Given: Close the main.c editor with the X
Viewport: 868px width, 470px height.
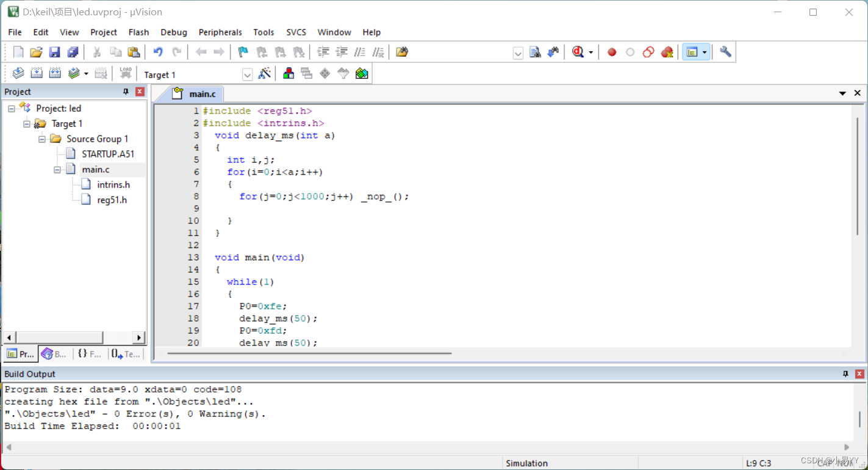Looking at the screenshot, I should click(x=857, y=93).
